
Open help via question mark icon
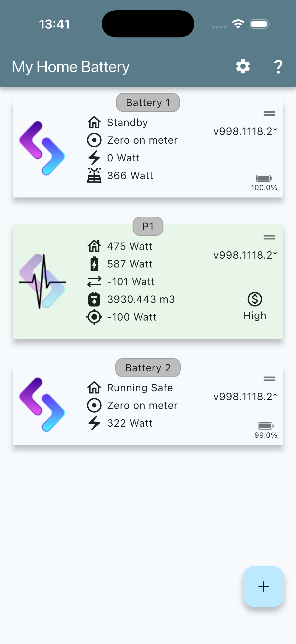click(278, 67)
